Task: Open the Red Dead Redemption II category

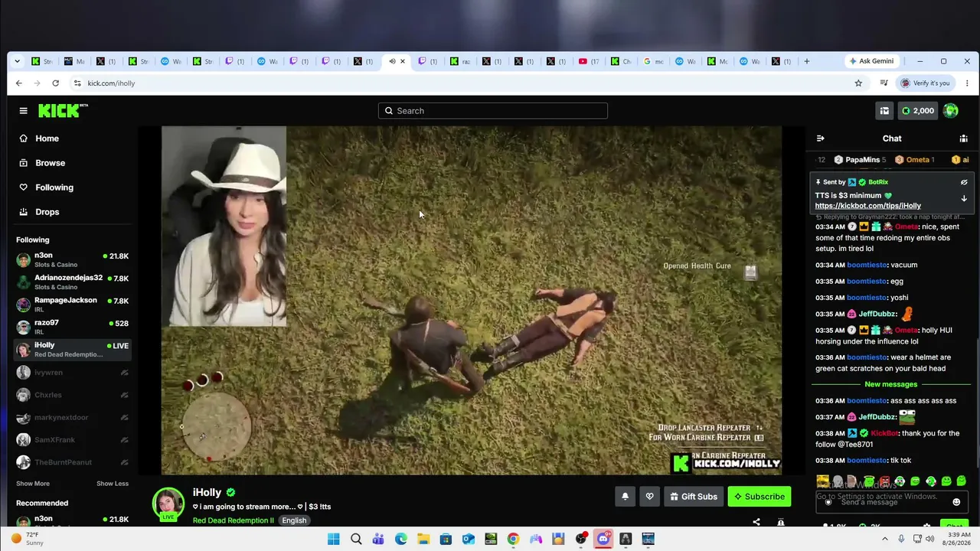Action: [x=233, y=520]
